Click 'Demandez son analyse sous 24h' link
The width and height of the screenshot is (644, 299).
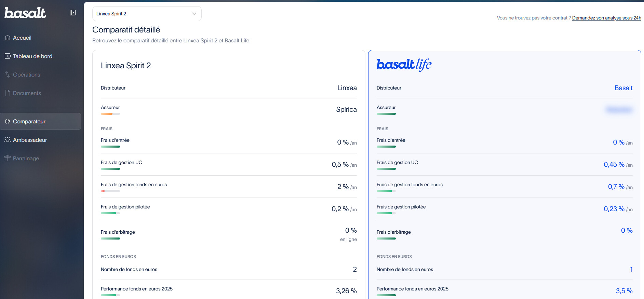(607, 18)
